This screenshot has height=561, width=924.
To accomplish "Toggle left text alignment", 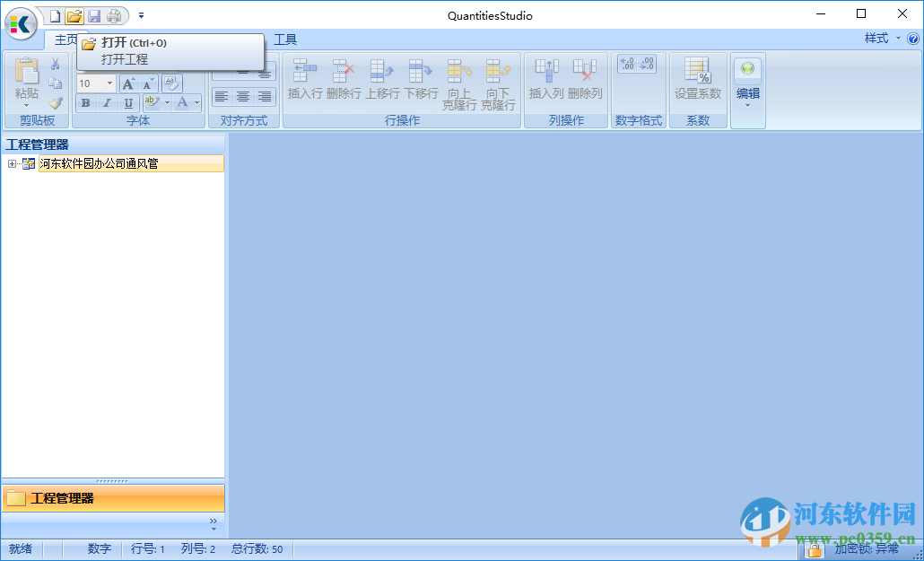I will pyautogui.click(x=222, y=95).
